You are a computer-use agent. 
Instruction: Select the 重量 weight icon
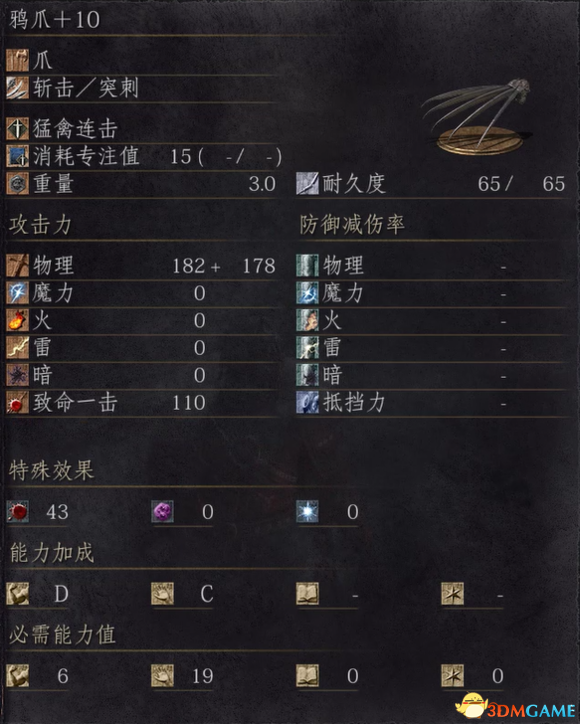click(18, 183)
